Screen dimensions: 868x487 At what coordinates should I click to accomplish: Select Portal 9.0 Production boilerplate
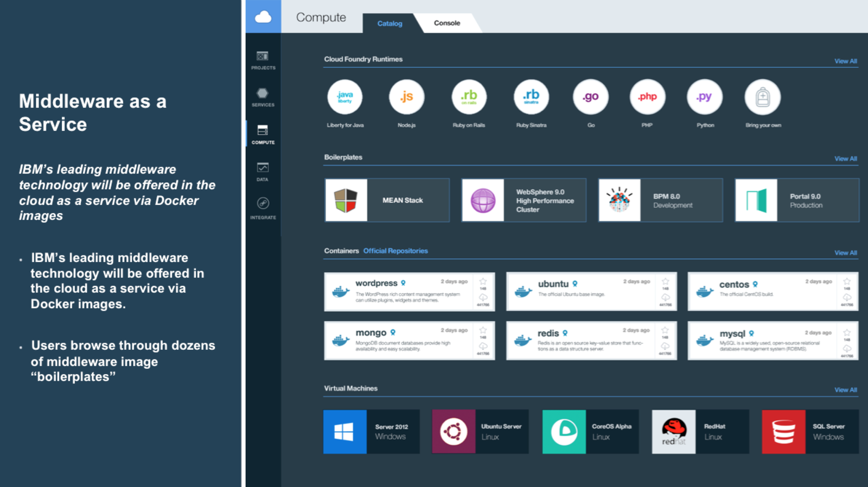(797, 200)
